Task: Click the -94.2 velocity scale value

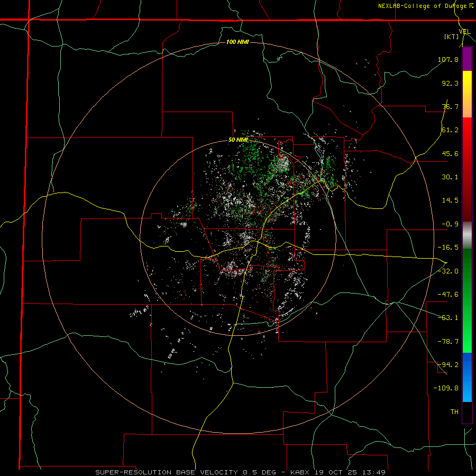Action: tap(448, 364)
